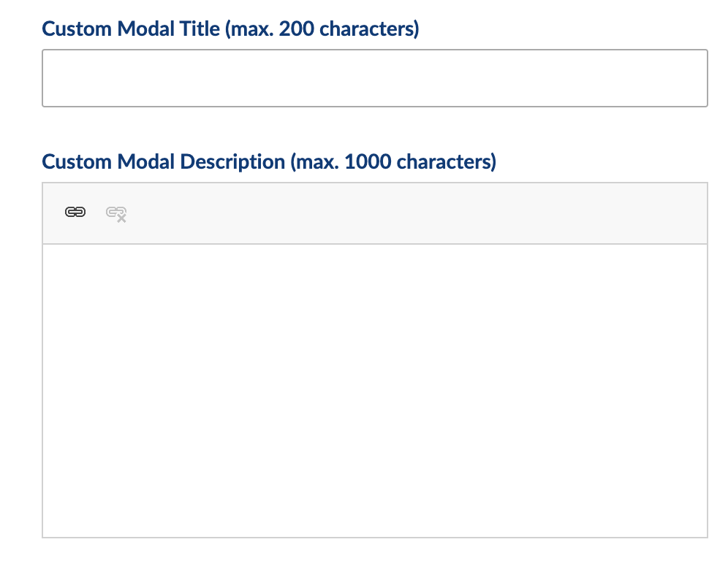Click the rich text editor body
Image resolution: width=728 pixels, height=561 pixels.
point(374,391)
